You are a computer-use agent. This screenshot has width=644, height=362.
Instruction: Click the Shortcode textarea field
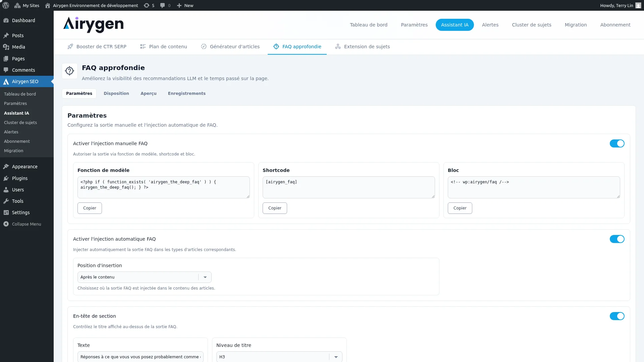point(349,187)
